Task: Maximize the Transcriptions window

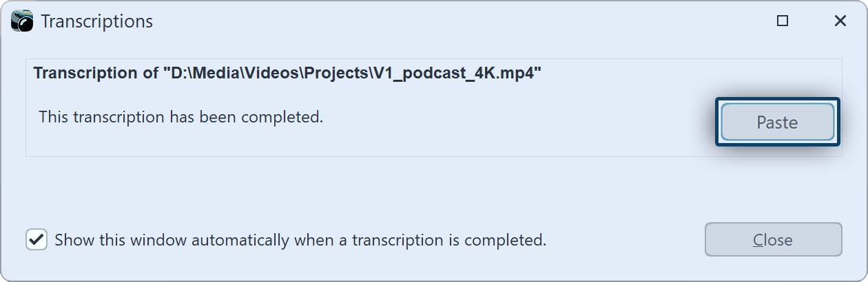Action: tap(782, 21)
